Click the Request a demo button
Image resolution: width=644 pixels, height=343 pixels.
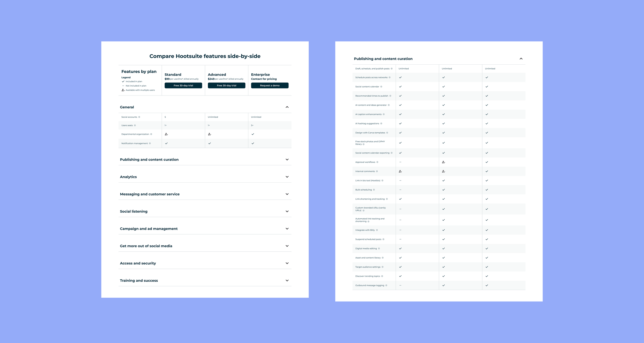[x=270, y=85]
